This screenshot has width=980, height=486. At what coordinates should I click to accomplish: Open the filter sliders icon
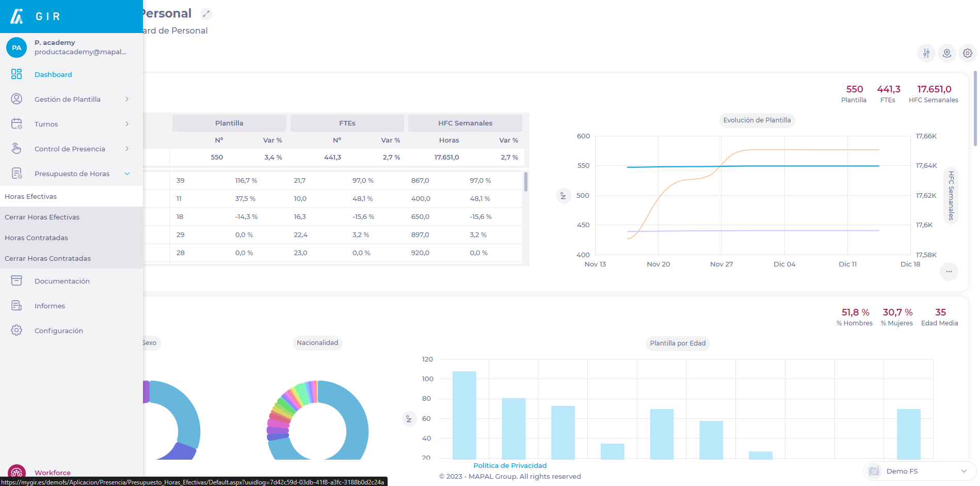coord(926,53)
